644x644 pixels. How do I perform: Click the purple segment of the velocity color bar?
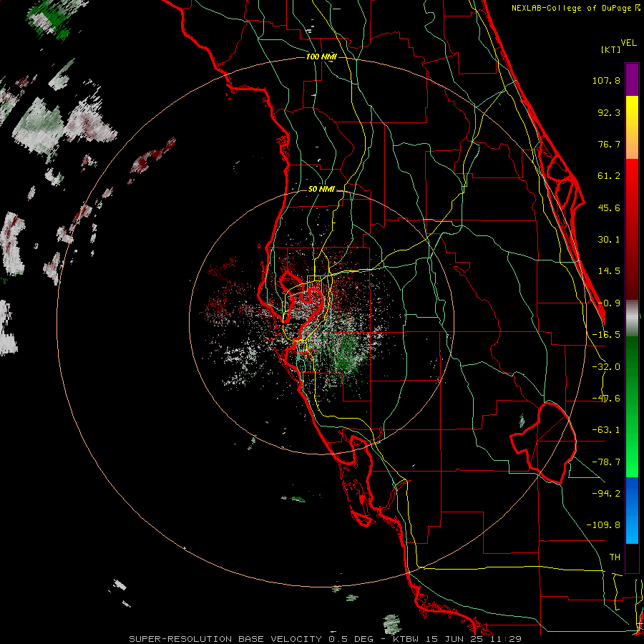click(632, 79)
